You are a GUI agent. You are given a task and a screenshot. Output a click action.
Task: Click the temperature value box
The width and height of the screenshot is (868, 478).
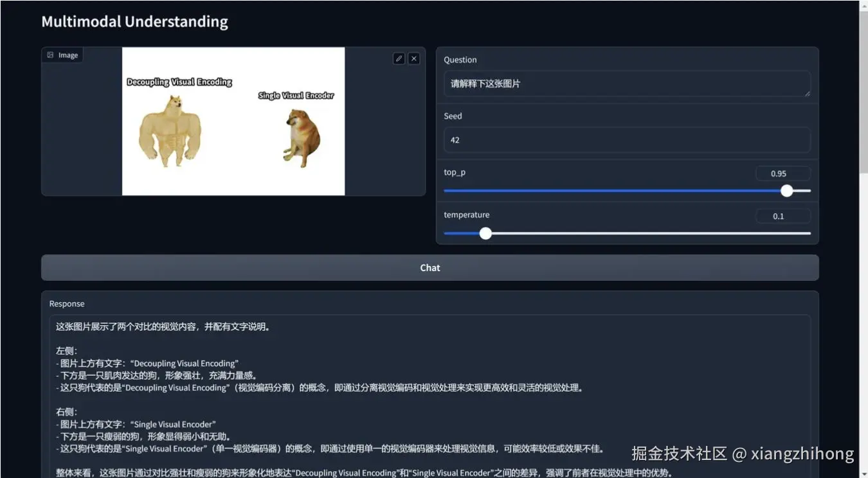[x=782, y=216]
